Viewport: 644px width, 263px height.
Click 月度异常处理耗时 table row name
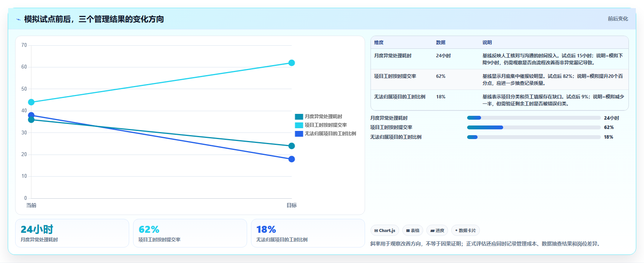(x=393, y=56)
